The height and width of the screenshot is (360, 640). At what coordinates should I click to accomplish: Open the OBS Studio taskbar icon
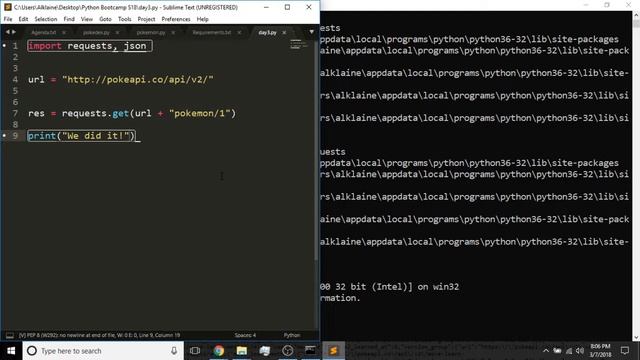(287, 351)
